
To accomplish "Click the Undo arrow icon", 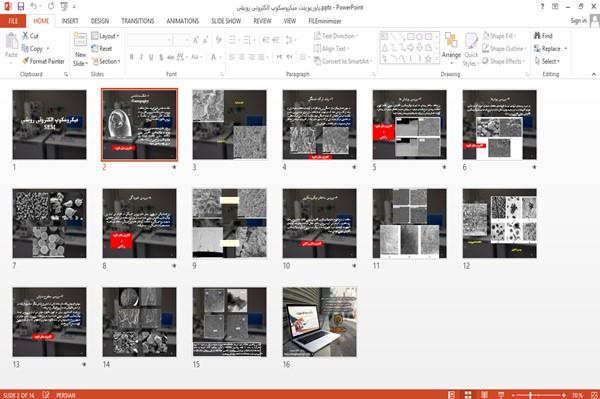I will (x=33, y=6).
